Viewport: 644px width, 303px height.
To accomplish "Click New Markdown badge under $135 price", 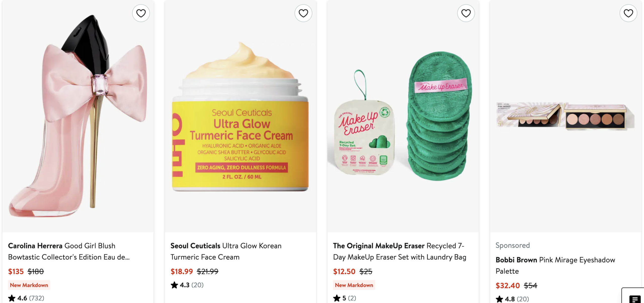I will pyautogui.click(x=29, y=285).
